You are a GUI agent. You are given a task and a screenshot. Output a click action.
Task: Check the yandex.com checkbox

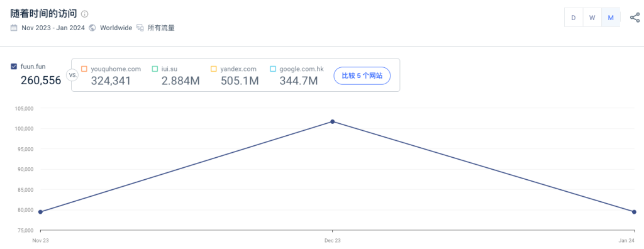[214, 69]
